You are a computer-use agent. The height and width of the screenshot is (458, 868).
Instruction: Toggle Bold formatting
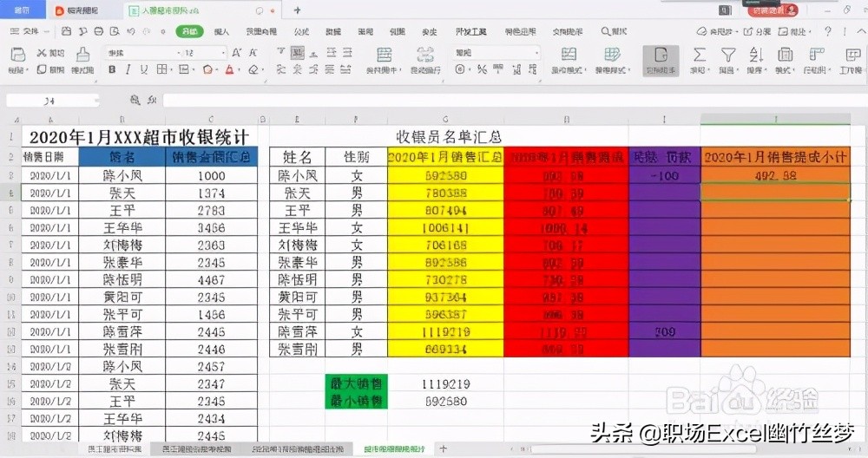point(112,69)
